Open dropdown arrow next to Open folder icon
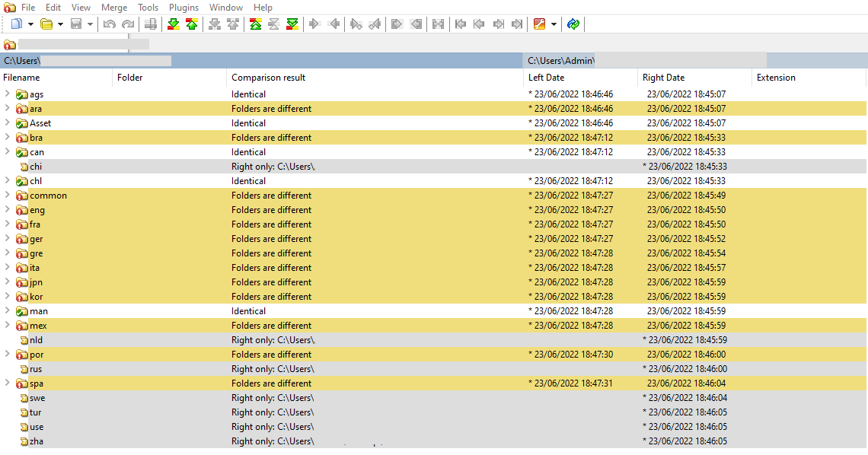This screenshot has height=455, width=868. 60,24
